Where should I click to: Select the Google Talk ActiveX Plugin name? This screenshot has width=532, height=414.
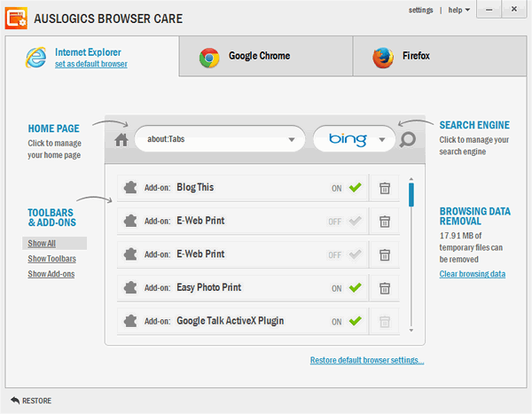pos(231,321)
